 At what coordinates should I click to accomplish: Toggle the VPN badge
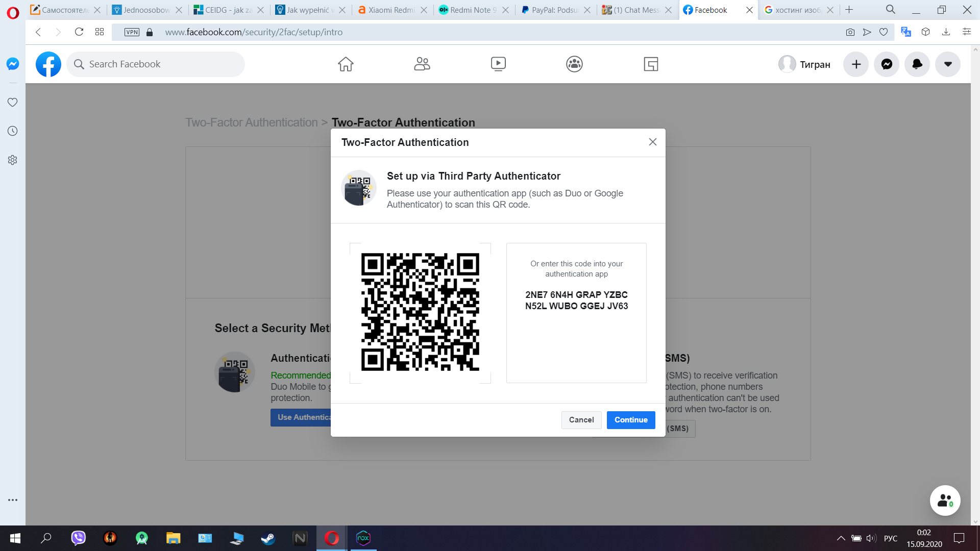(x=132, y=32)
